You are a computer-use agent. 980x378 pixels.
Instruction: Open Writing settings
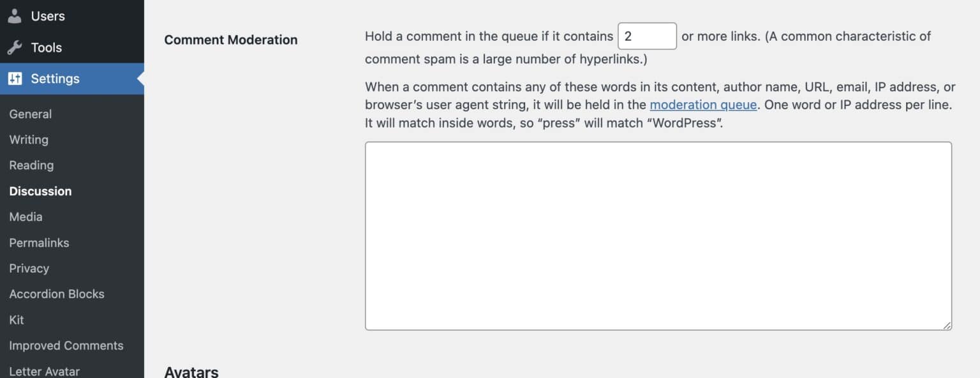click(x=29, y=139)
